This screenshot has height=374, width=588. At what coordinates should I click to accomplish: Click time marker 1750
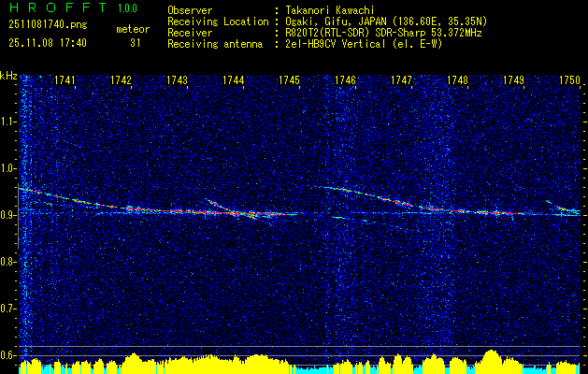tap(569, 80)
